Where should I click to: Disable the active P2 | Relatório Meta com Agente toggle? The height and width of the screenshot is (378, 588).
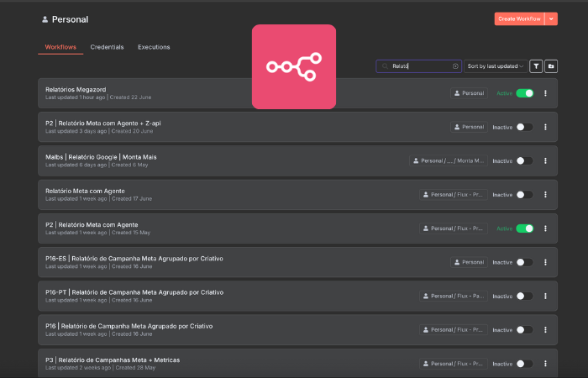(525, 228)
